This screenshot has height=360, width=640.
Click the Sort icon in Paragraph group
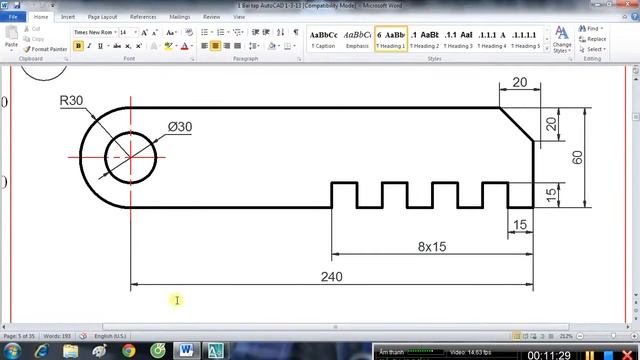coord(280,32)
